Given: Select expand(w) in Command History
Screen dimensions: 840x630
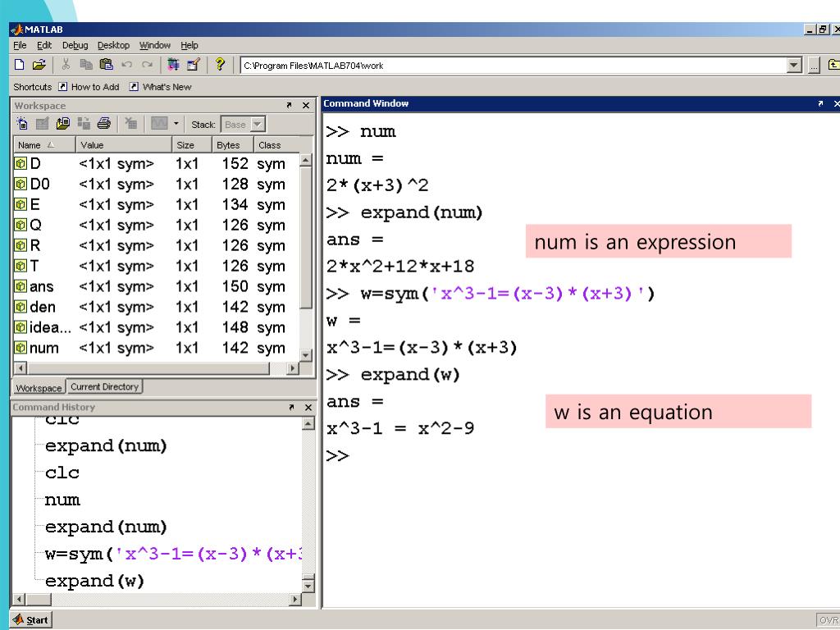Looking at the screenshot, I should click(95, 581).
